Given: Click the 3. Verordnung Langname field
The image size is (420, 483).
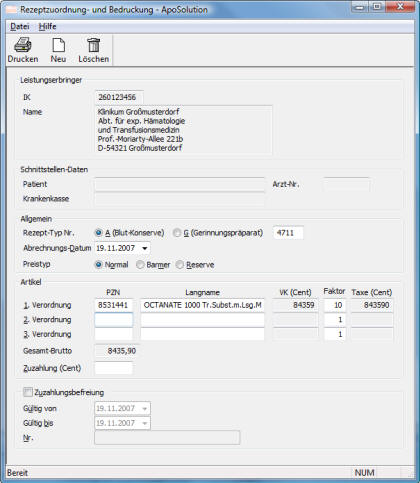Looking at the screenshot, I should tap(202, 334).
